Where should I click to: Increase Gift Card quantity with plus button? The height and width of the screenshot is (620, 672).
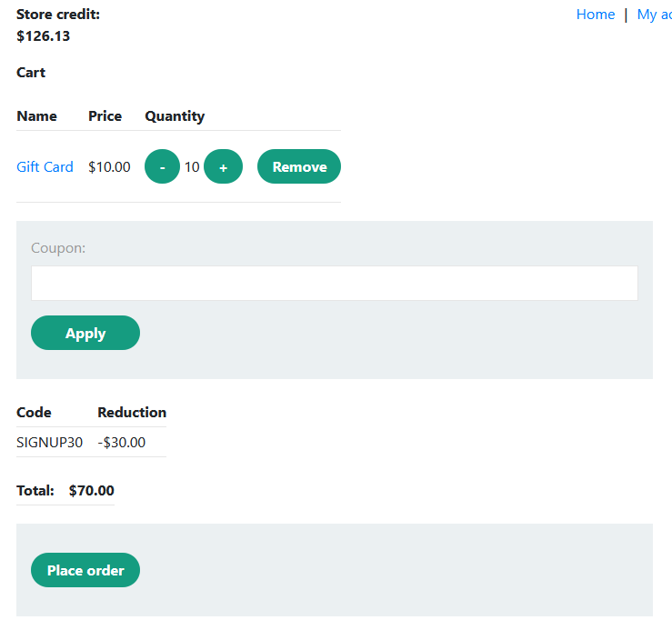[223, 167]
